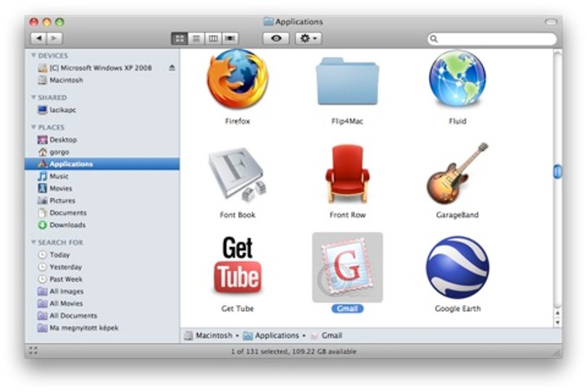This screenshot has height=392, width=587.
Task: Select the Front Row red chair icon
Action: [347, 174]
